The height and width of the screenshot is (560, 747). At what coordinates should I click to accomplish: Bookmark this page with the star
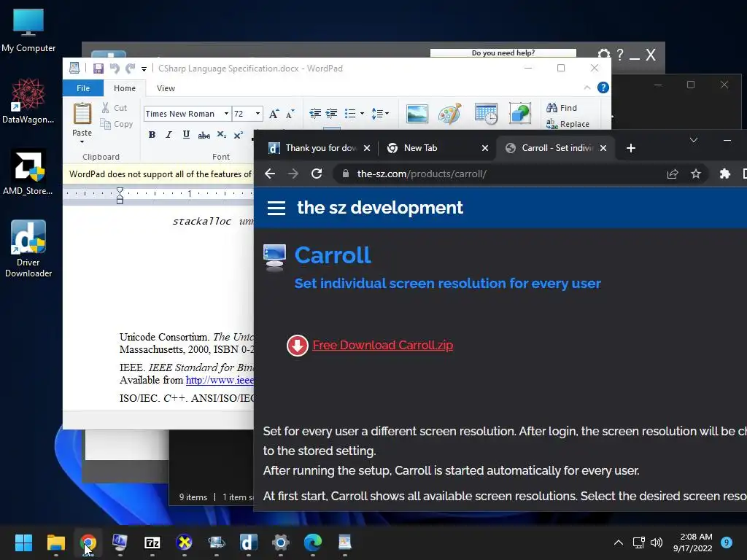point(696,174)
